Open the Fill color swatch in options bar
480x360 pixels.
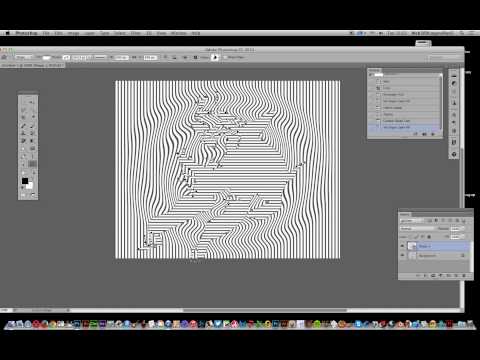pos(47,58)
